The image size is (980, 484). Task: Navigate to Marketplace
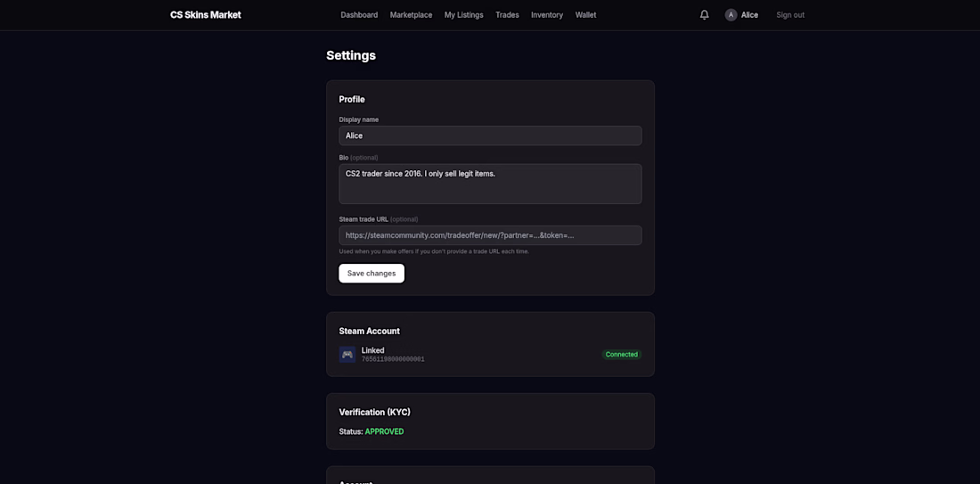[x=411, y=15]
